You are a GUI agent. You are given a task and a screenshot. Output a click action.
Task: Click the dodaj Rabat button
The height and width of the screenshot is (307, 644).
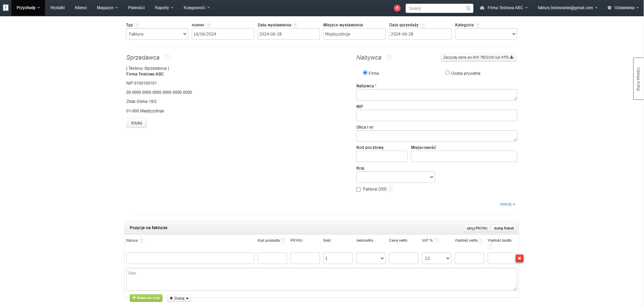coord(504,228)
